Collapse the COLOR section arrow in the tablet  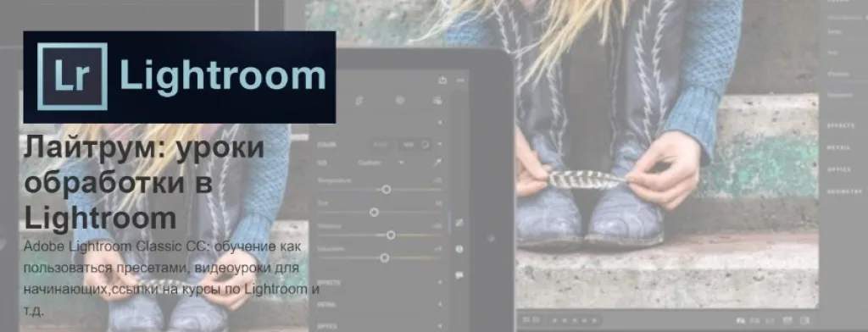pos(440,145)
